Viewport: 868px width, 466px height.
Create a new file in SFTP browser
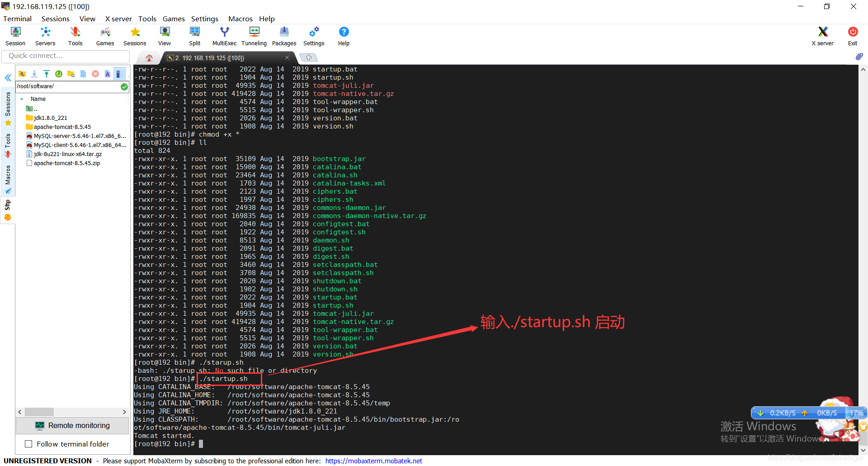tap(83, 74)
